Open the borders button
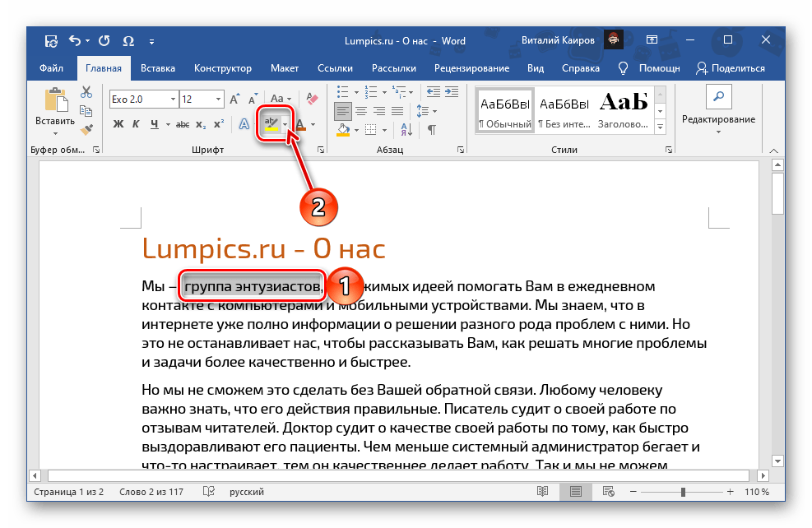812x528 pixels. (371, 129)
